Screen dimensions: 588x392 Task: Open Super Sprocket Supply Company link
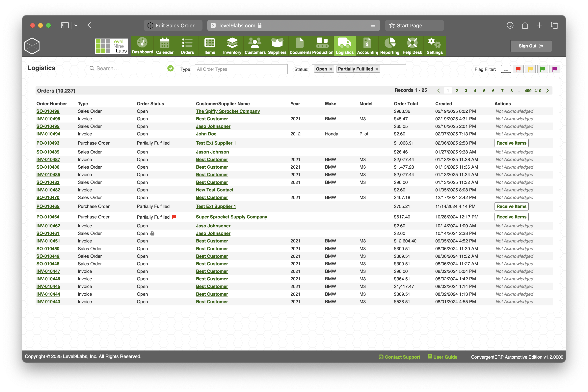point(231,217)
